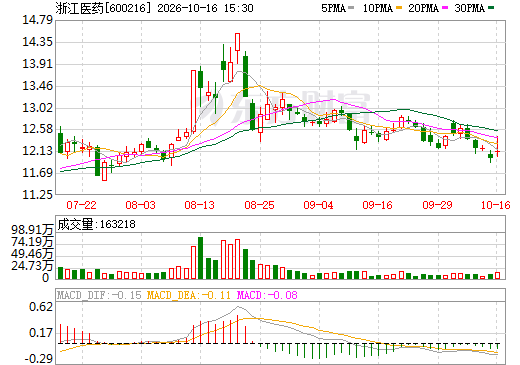520x365 pixels.
Task: Select the 09-29 date label
Action: (x=437, y=205)
